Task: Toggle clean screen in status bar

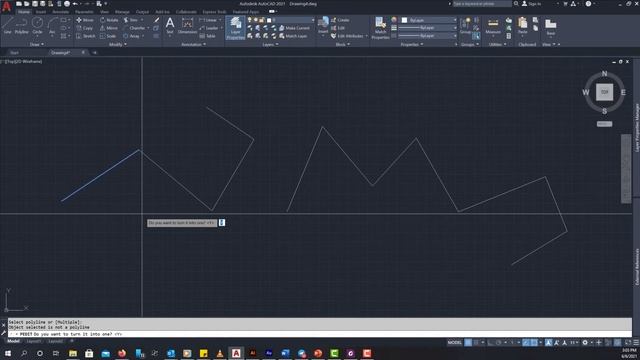Action: coord(628,342)
